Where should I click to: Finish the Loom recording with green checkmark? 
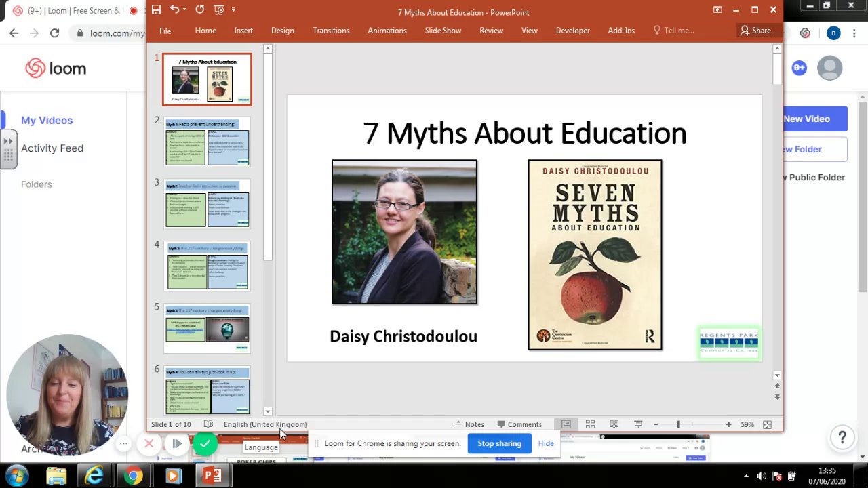point(205,444)
